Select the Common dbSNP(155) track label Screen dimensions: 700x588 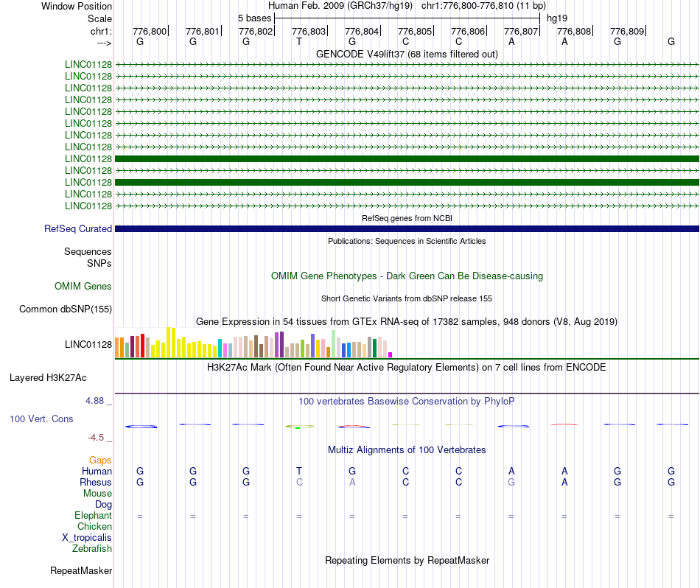point(66,309)
